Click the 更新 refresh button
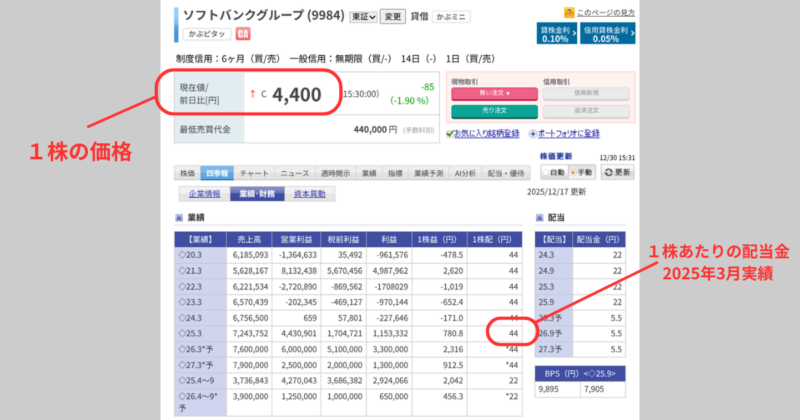Screen dimensions: 800x420 pos(620,172)
